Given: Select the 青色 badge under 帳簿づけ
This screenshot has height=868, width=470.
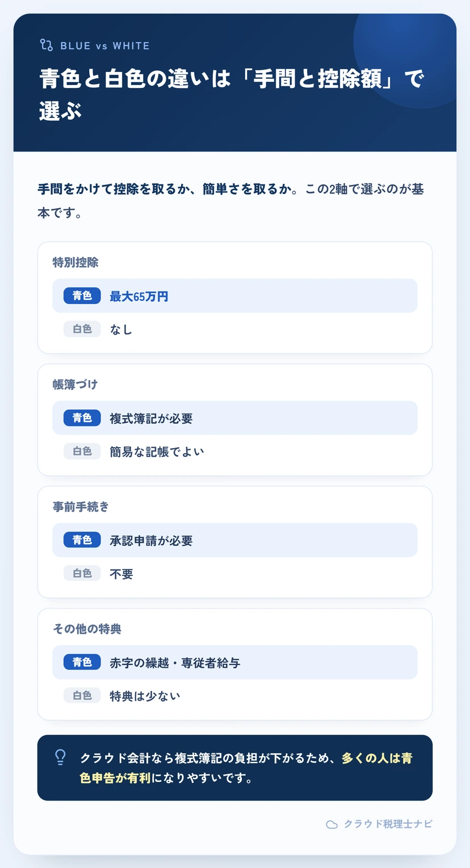Looking at the screenshot, I should tap(82, 418).
